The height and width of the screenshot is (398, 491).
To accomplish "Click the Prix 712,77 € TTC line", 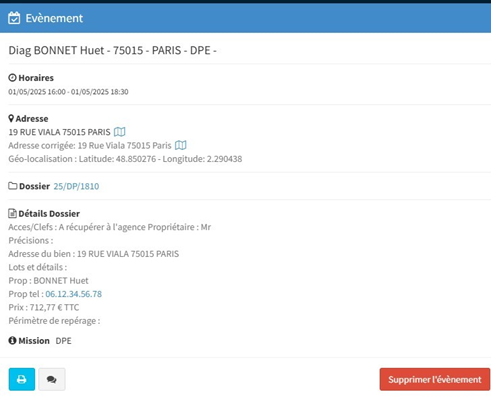I will point(44,307).
